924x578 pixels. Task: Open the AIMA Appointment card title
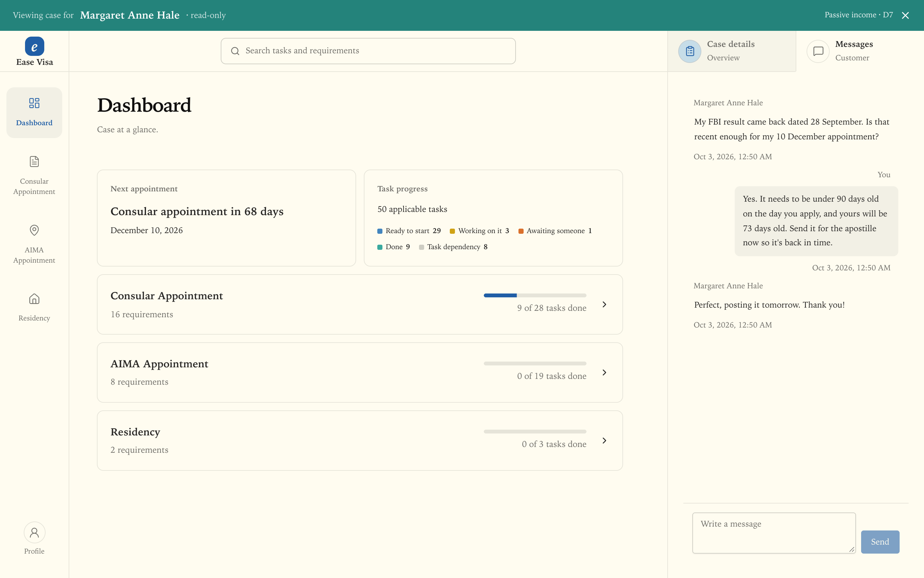click(159, 364)
